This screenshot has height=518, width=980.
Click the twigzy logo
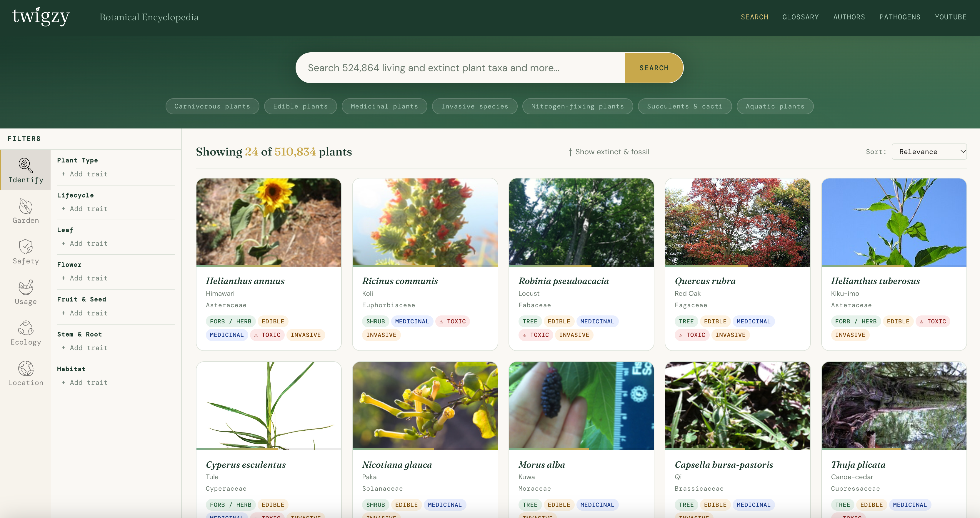[41, 17]
